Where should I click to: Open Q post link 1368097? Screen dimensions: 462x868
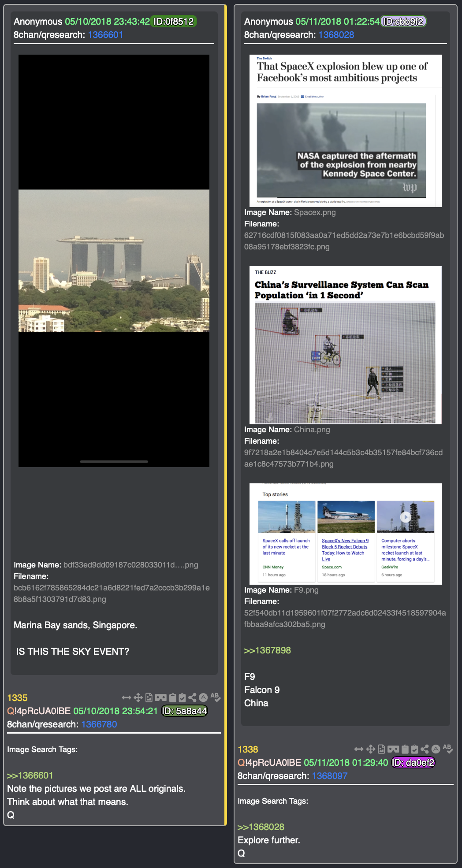pyautogui.click(x=330, y=776)
